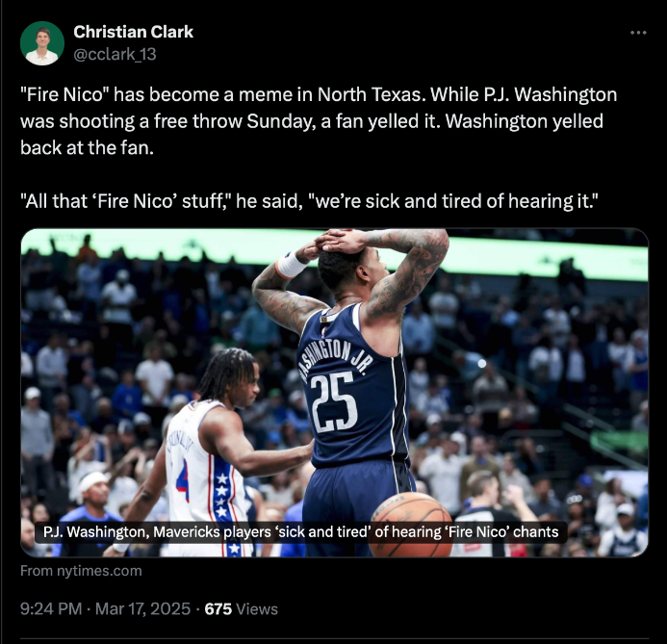Click the words North Texas in the tweet
This screenshot has height=644, width=667.
[x=371, y=94]
